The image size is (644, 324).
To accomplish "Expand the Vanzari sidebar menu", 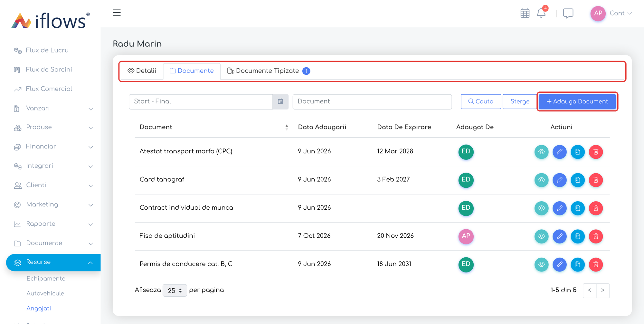I will [x=53, y=108].
